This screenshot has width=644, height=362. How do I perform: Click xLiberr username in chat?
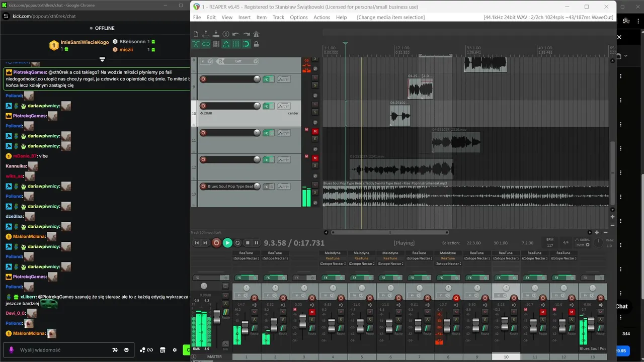[29, 297]
